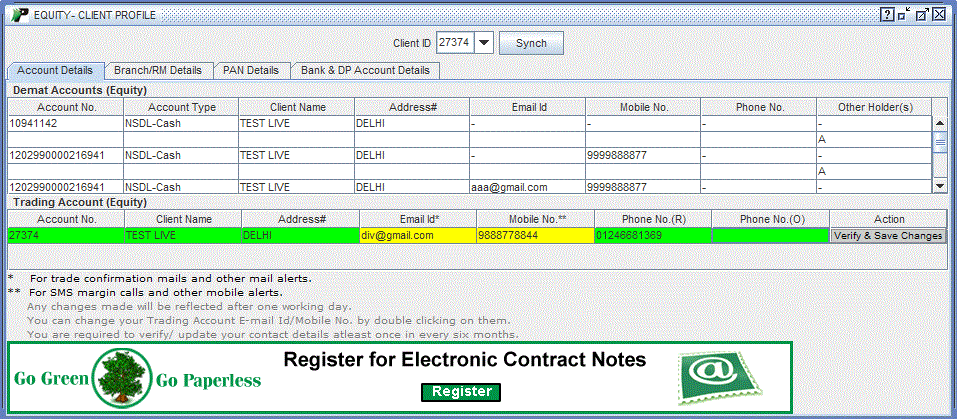957x419 pixels.
Task: Select the Demat email cell aaa@gmail.com
Action: click(527, 187)
